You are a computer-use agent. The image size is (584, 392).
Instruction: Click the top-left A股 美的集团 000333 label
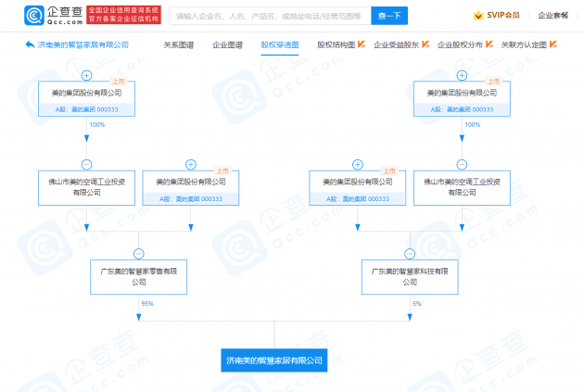pyautogui.click(x=86, y=109)
